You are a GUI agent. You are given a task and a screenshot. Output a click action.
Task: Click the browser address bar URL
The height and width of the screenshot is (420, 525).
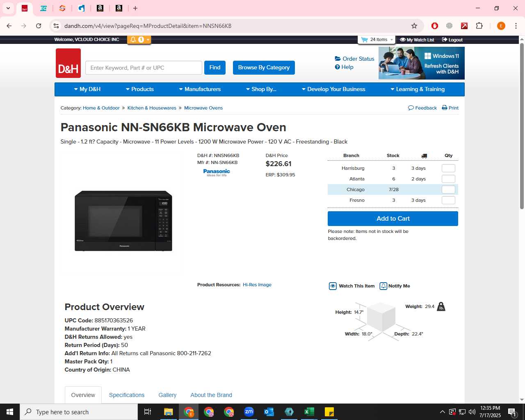148,26
